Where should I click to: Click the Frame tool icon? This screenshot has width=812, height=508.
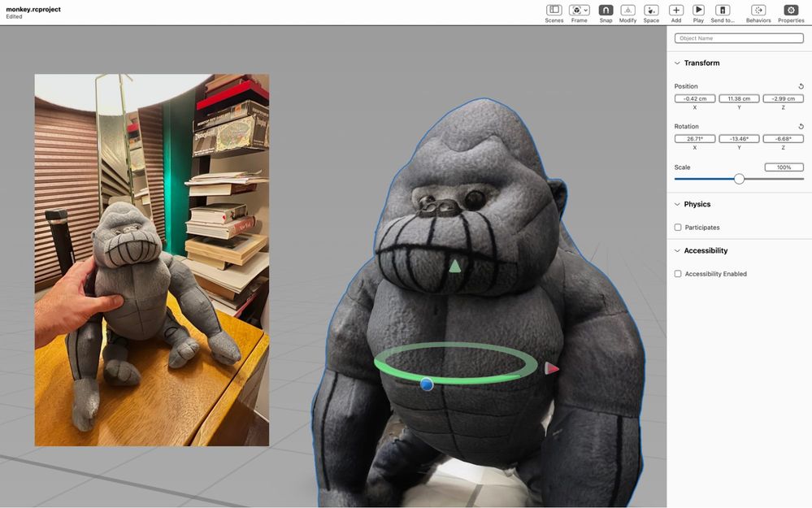coord(576,10)
